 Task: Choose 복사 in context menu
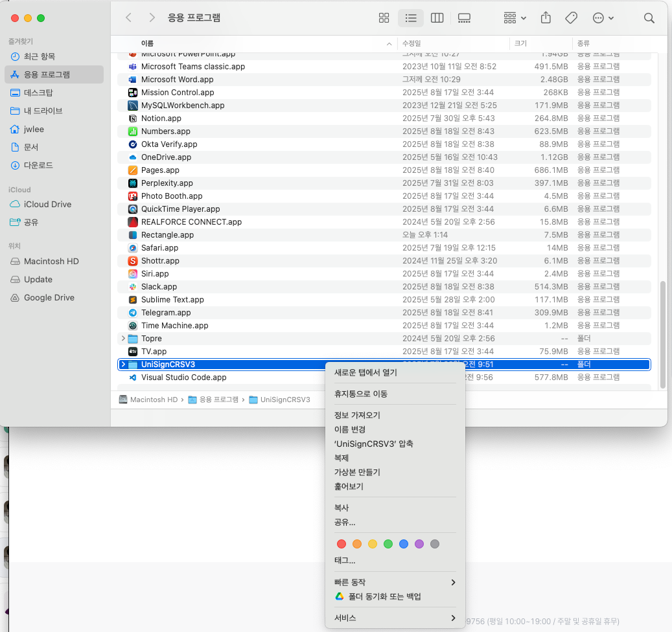[395, 508]
